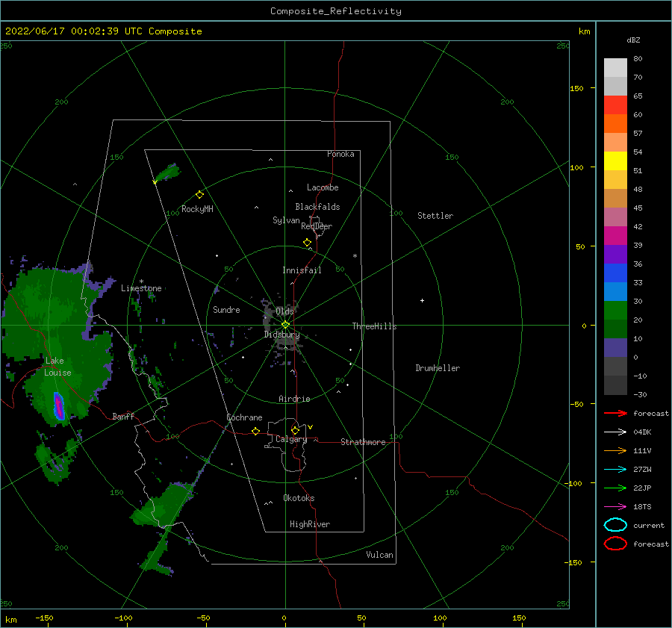Click the Calgary city label
The image size is (672, 628).
point(291,439)
